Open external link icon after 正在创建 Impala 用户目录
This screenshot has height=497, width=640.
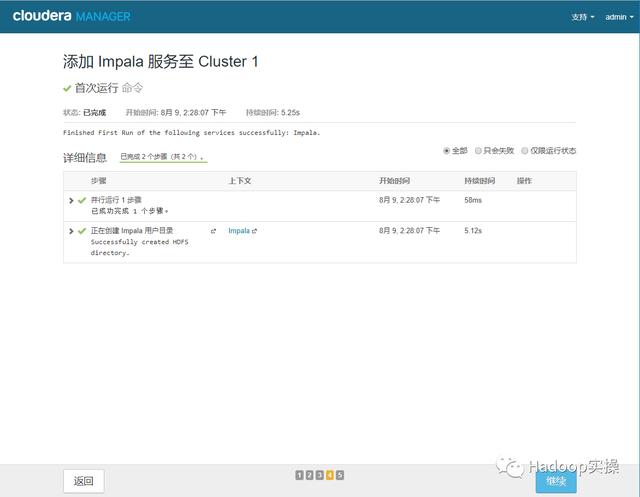click(213, 231)
